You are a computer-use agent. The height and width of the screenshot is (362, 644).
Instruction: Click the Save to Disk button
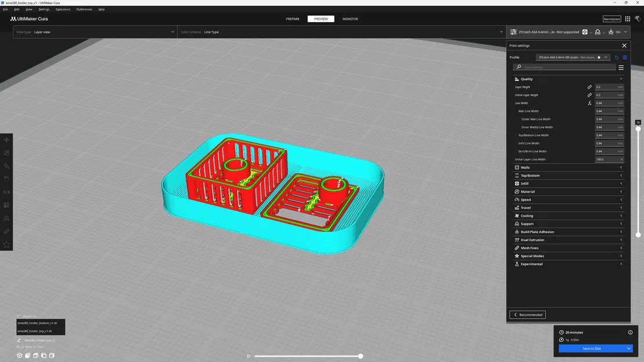(x=590, y=348)
